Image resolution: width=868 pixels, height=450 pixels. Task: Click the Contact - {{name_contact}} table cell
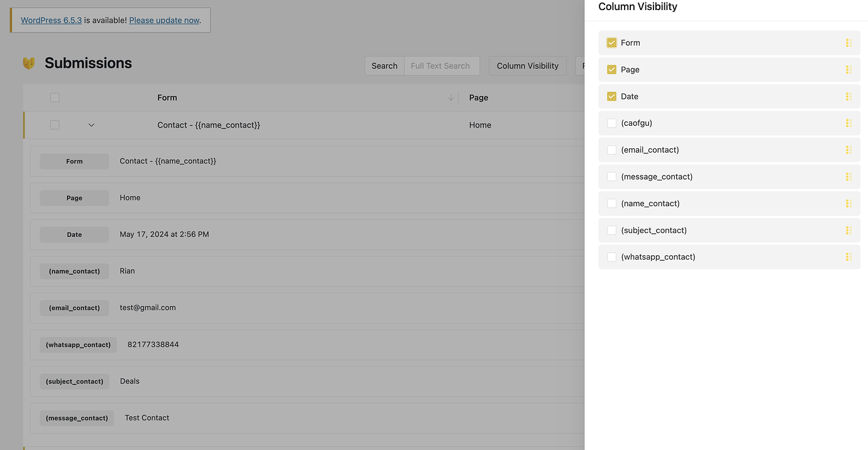pos(209,125)
